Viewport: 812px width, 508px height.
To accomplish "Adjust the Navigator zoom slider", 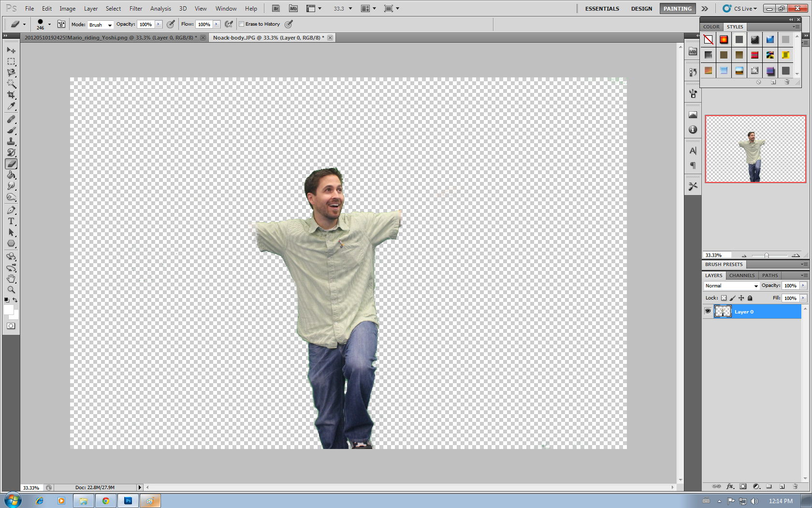I will pyautogui.click(x=767, y=255).
